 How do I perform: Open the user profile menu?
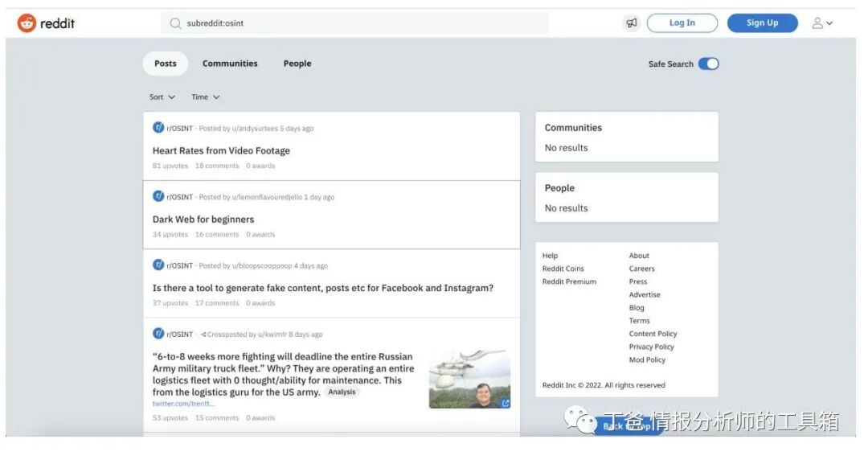(x=822, y=23)
